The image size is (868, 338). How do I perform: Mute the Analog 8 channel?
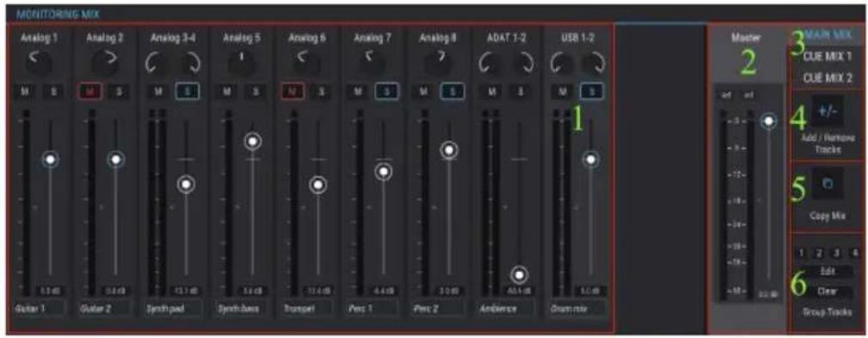pos(423,91)
